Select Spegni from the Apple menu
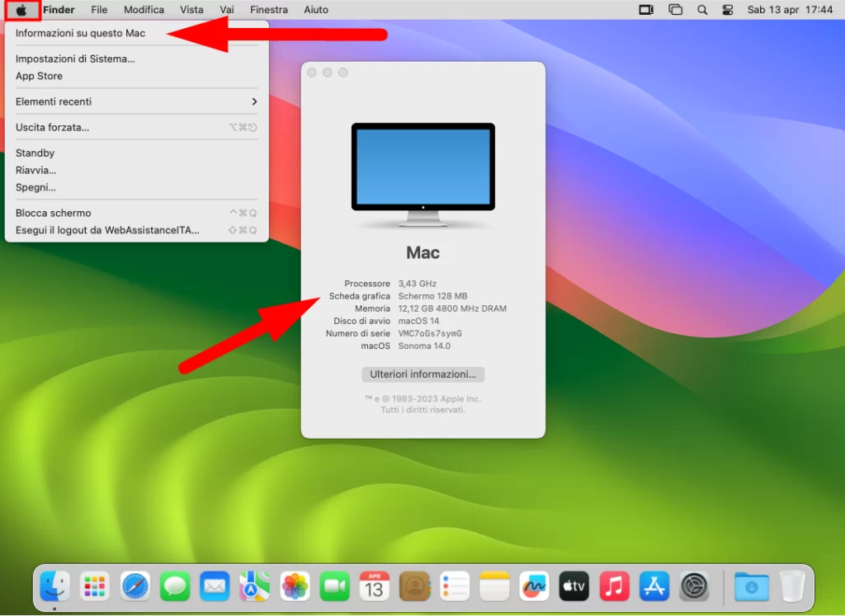Screen dimensions: 845x616 click(136, 187)
